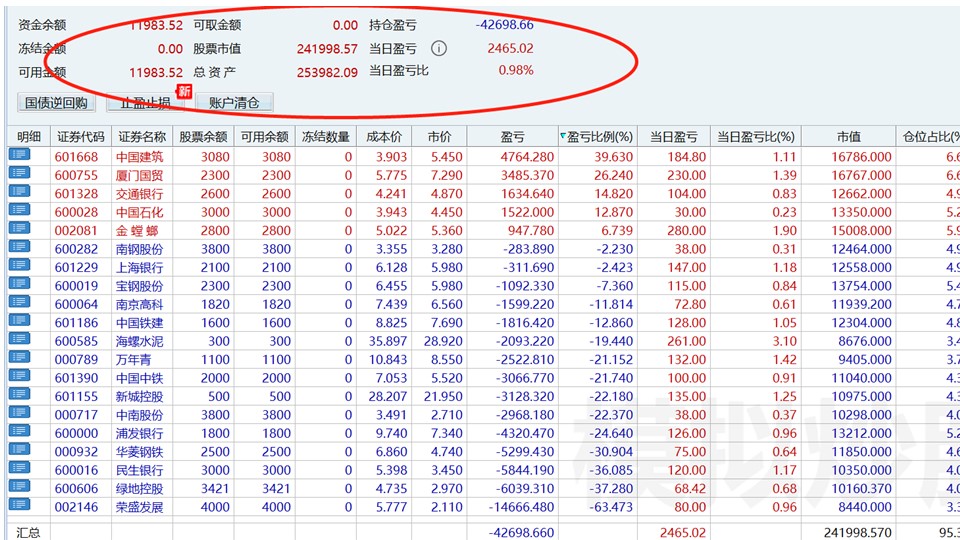Sort by 盈亏比例(%) column header
Image resolution: width=960 pixels, height=540 pixels.
[597, 137]
